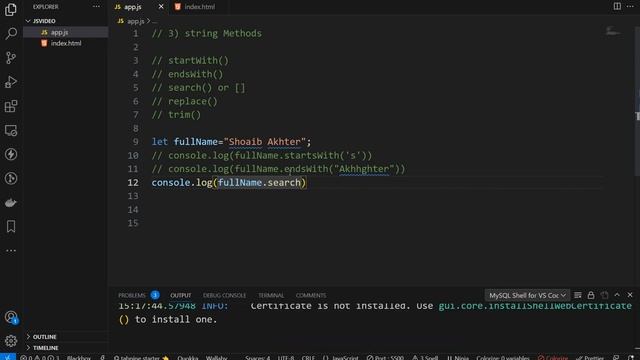Clear the output panel
640x360 pixels.
578,295
